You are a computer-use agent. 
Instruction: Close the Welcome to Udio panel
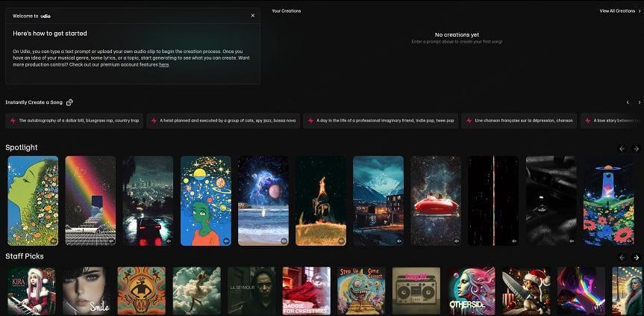point(252,16)
